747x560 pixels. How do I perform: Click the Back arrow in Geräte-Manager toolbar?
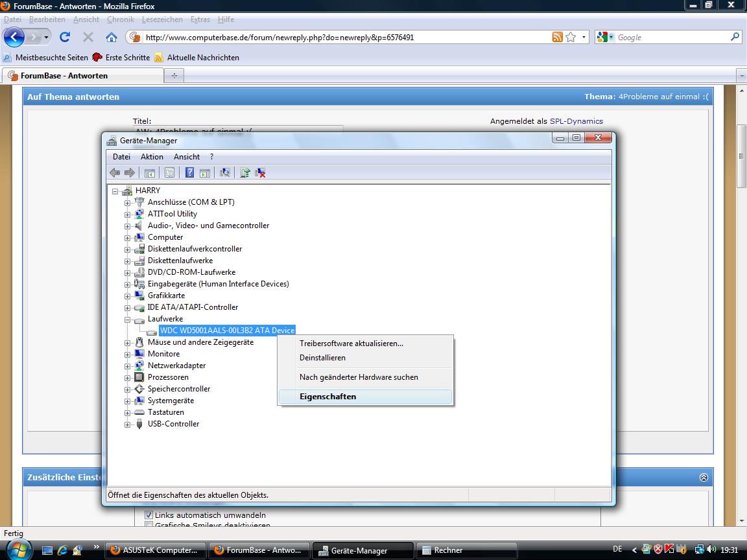click(x=115, y=173)
